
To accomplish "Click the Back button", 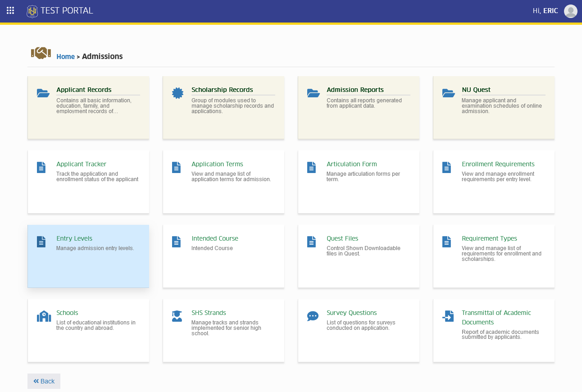I will (44, 381).
